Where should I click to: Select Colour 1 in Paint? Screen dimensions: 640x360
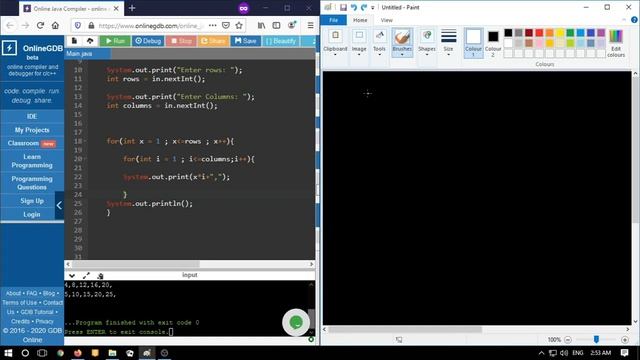tap(473, 42)
